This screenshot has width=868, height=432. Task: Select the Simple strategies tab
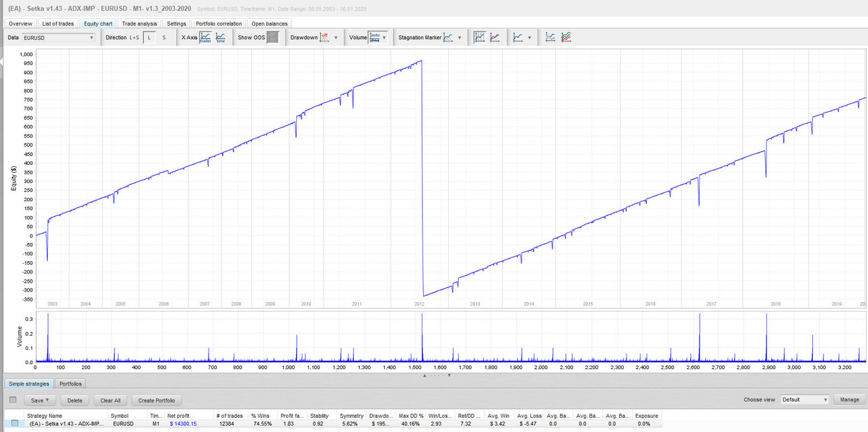[28, 384]
